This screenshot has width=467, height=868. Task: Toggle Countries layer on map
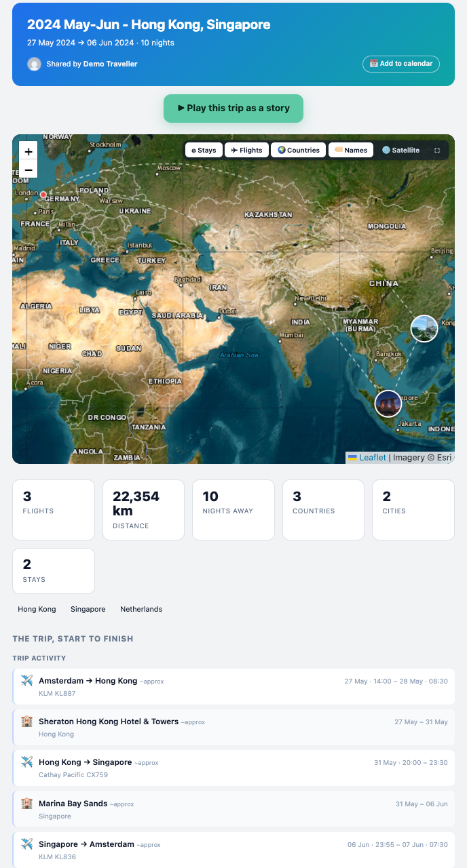pos(298,150)
